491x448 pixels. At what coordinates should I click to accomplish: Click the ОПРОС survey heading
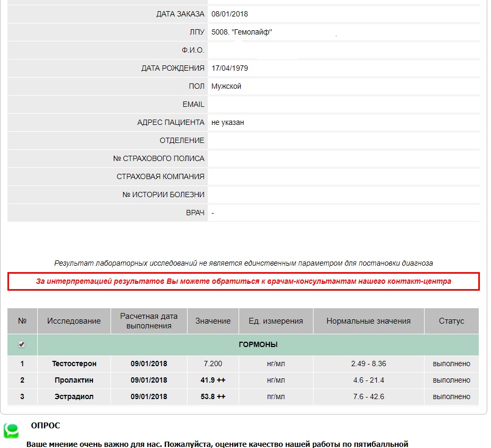coord(45,426)
